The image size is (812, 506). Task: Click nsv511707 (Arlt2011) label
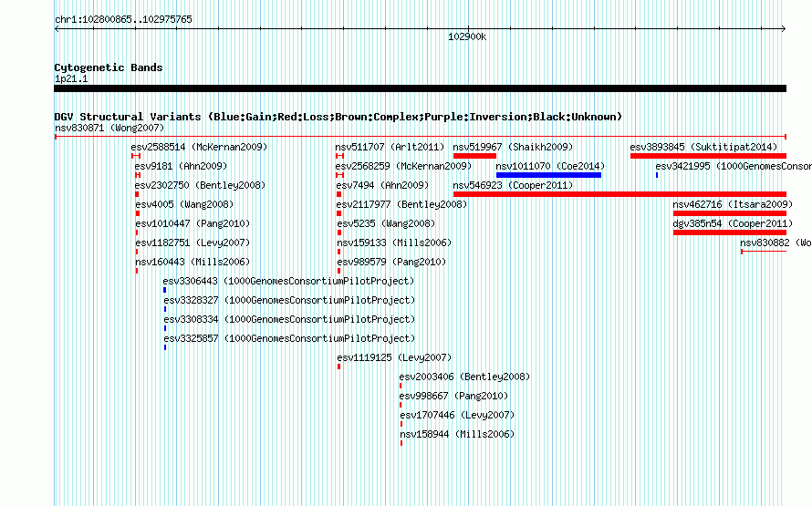point(390,147)
